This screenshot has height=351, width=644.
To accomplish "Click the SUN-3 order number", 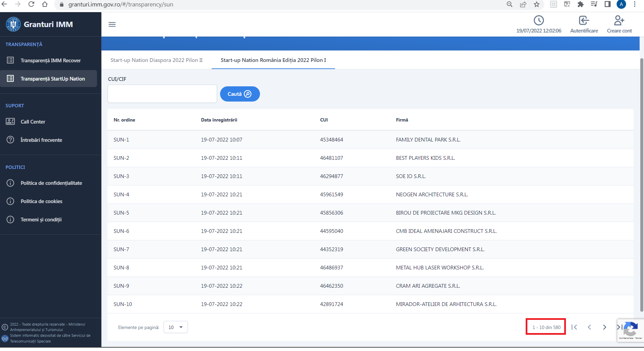I will coord(121,176).
